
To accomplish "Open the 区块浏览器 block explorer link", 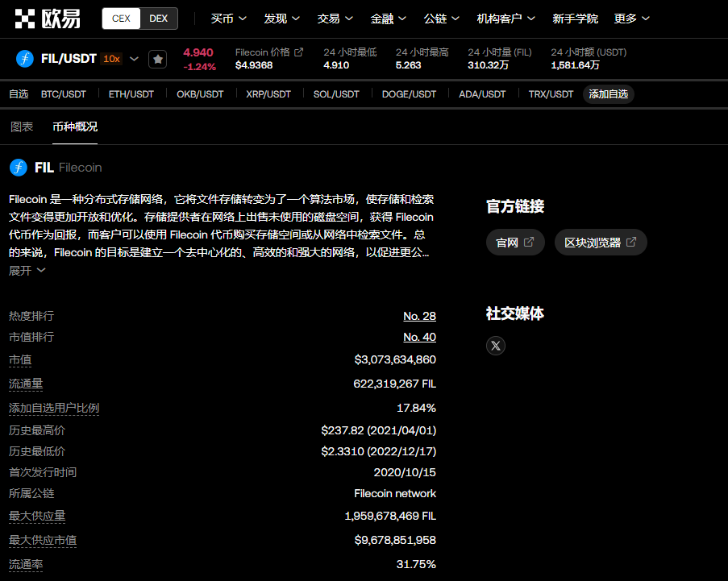I will [601, 243].
